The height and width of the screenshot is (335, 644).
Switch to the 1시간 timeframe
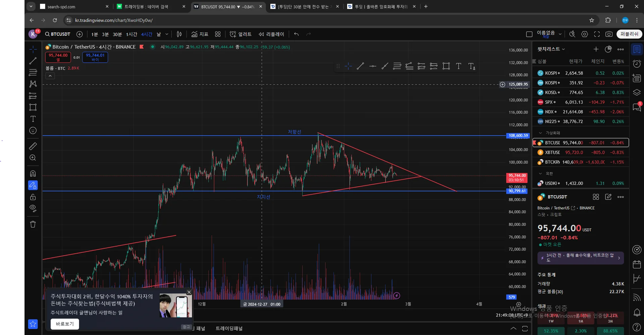131,34
